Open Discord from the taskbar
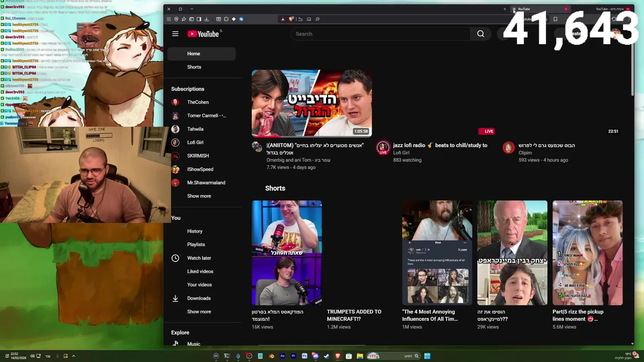The height and width of the screenshot is (362, 644). (x=315, y=356)
